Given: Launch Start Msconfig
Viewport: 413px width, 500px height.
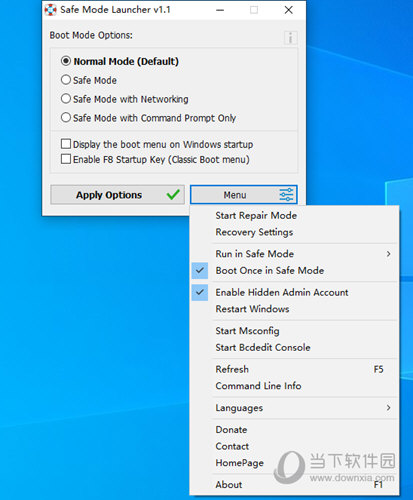Looking at the screenshot, I should pos(247,331).
